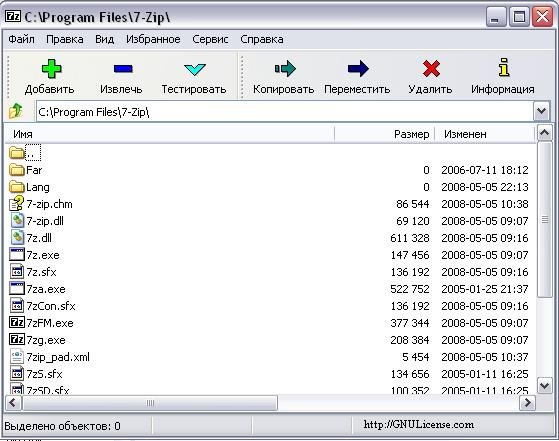Sort by Имя column header
The height and width of the screenshot is (441, 559).
pyautogui.click(x=170, y=134)
